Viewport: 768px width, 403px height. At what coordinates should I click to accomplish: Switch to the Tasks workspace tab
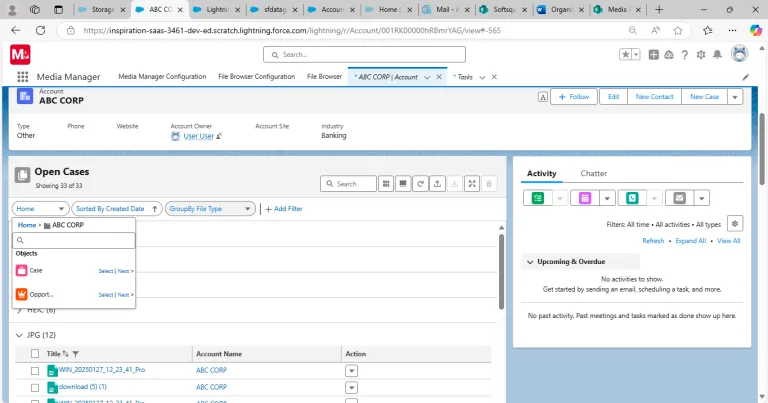463,77
